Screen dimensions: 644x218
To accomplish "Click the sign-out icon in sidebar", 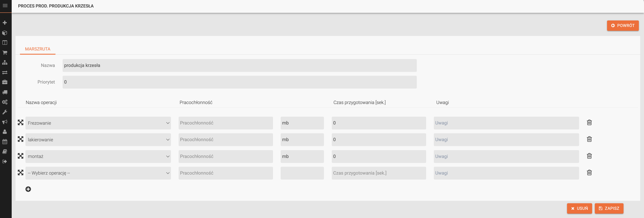I will (5, 162).
